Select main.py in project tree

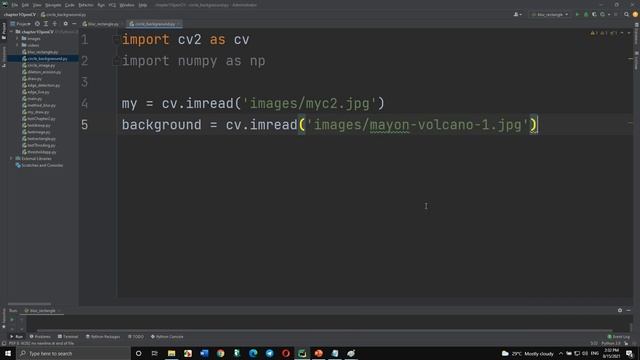pyautogui.click(x=32, y=98)
